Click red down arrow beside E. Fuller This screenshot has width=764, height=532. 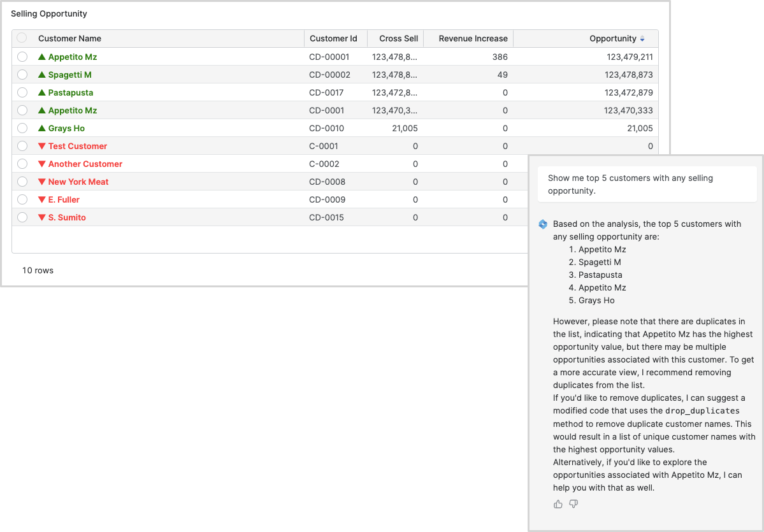tap(42, 199)
